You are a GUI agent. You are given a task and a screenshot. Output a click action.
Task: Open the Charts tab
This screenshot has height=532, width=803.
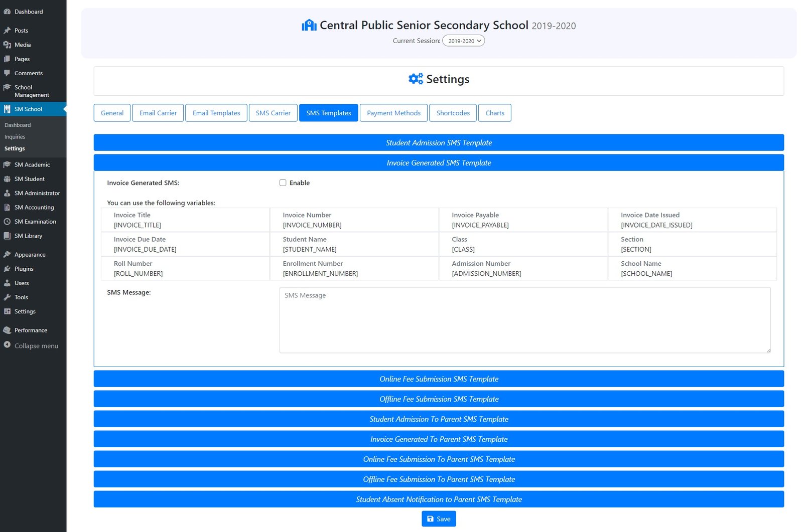click(495, 113)
